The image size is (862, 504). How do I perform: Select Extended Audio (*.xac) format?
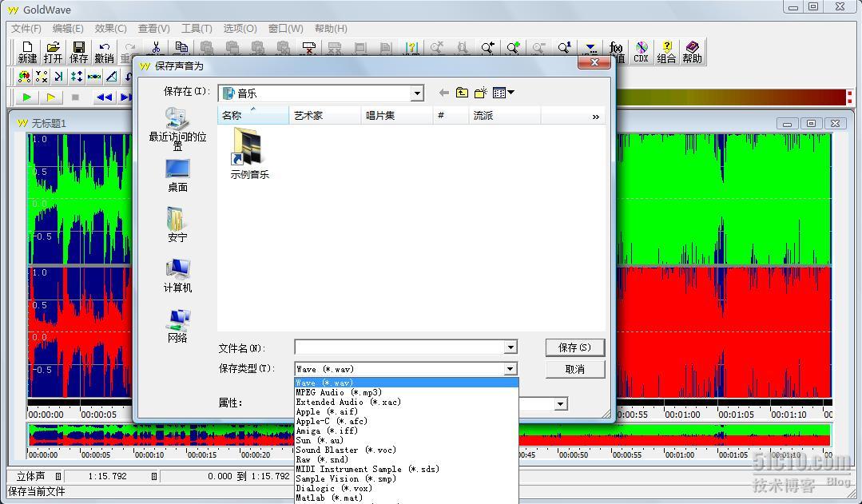click(x=407, y=402)
